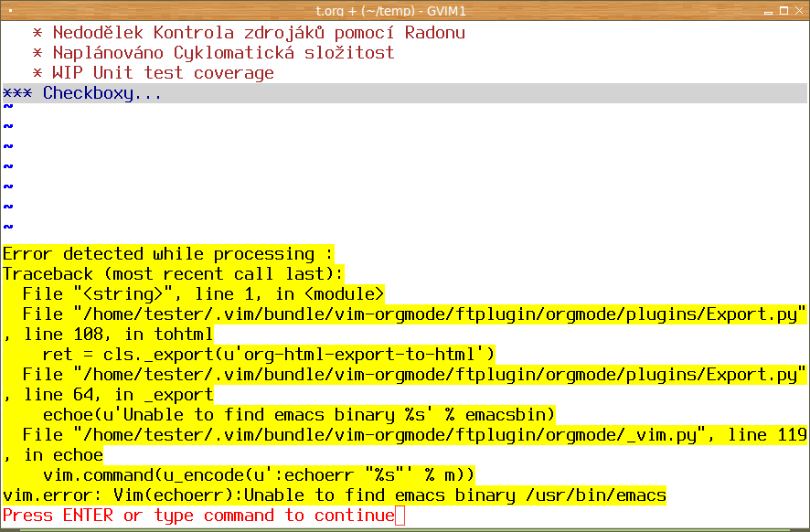
Task: Click the 'WIP Unit test coverage' line
Action: (x=153, y=73)
